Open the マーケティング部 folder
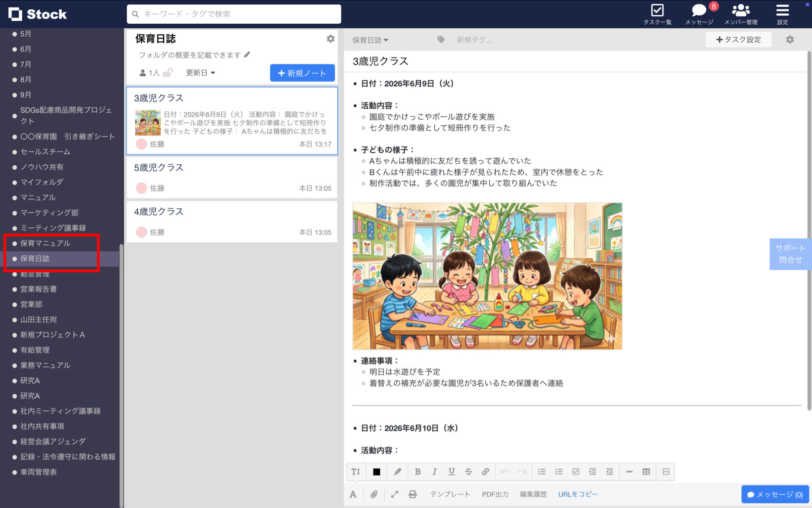812x508 pixels. click(49, 213)
